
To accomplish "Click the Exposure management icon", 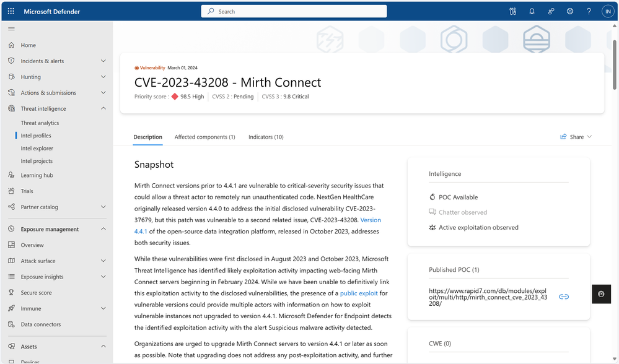I will (11, 228).
